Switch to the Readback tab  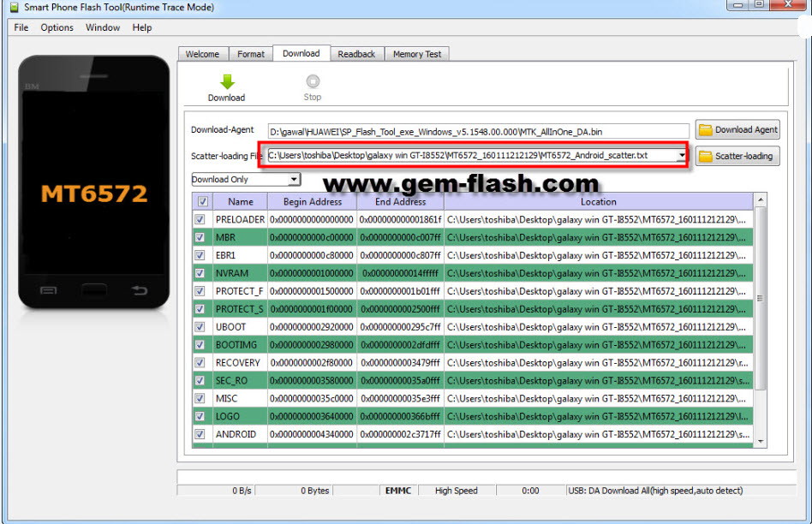click(x=356, y=54)
